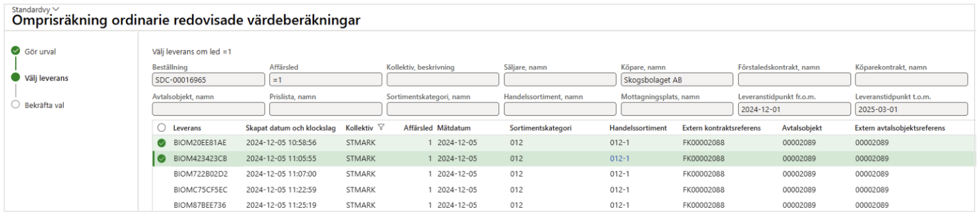Image resolution: width=980 pixels, height=218 pixels.
Task: Click the completed Gör urval step icon
Action: tap(16, 51)
